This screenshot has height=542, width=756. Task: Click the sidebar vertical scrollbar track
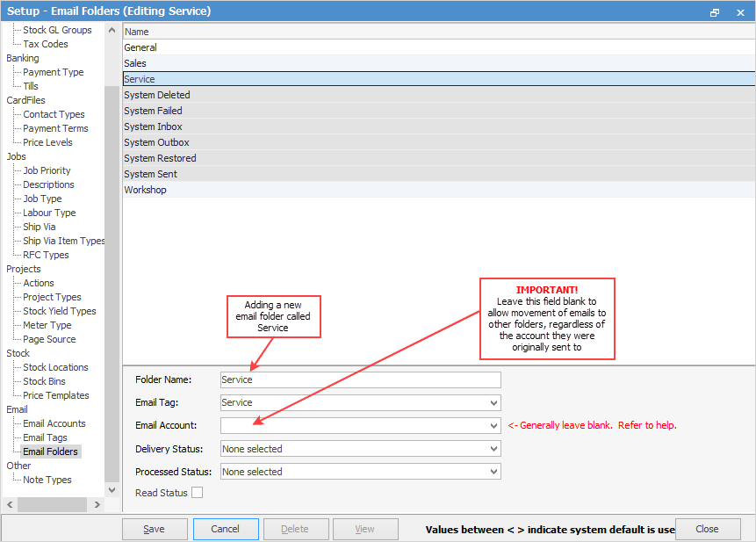(112, 260)
